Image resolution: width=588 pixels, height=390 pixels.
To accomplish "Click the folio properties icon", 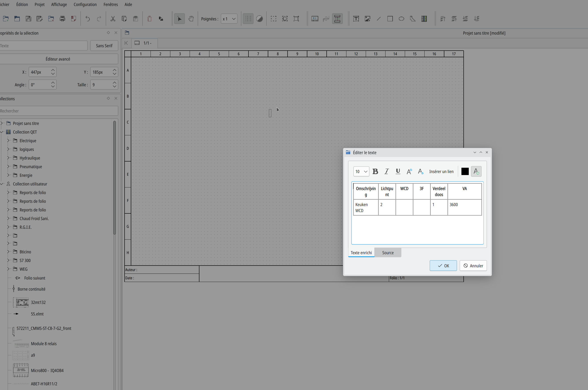I will click(x=315, y=19).
